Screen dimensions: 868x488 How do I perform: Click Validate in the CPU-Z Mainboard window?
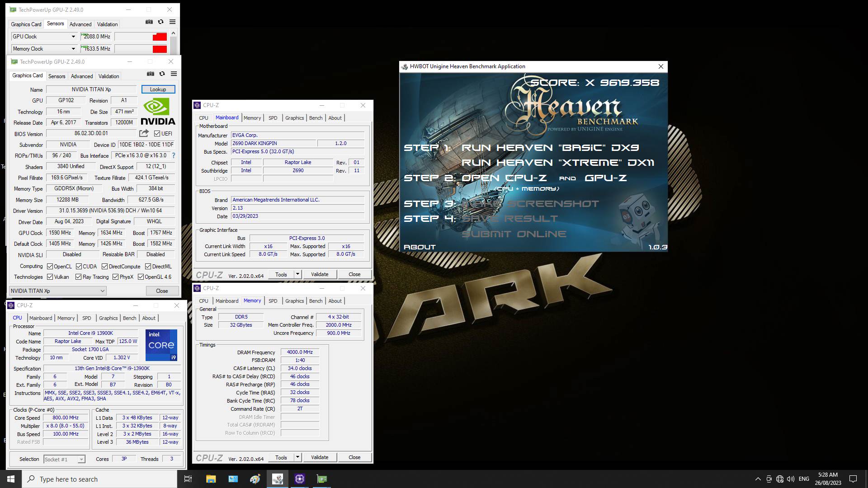320,274
